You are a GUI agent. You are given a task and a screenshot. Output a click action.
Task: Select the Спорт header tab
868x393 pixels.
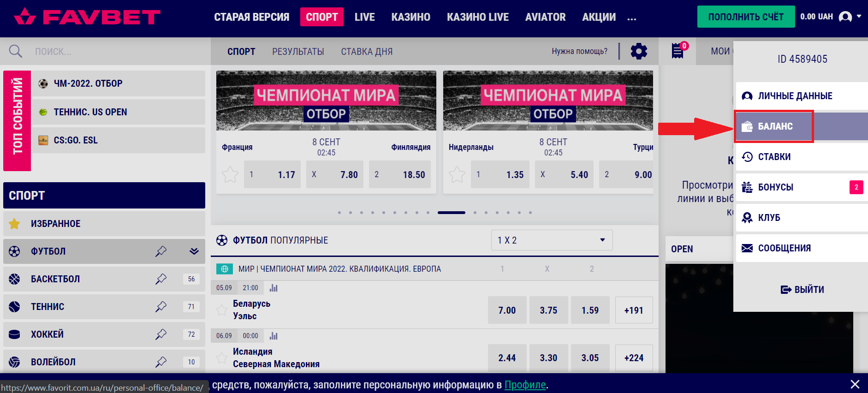coord(322,17)
